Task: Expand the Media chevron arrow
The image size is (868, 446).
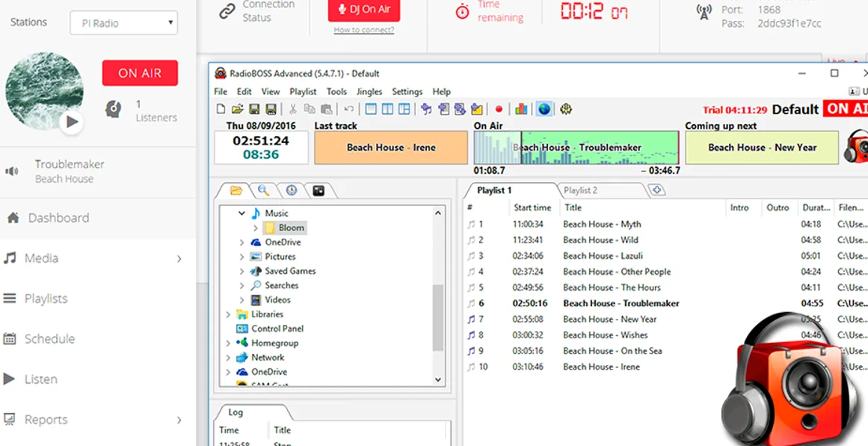Action: click(179, 259)
